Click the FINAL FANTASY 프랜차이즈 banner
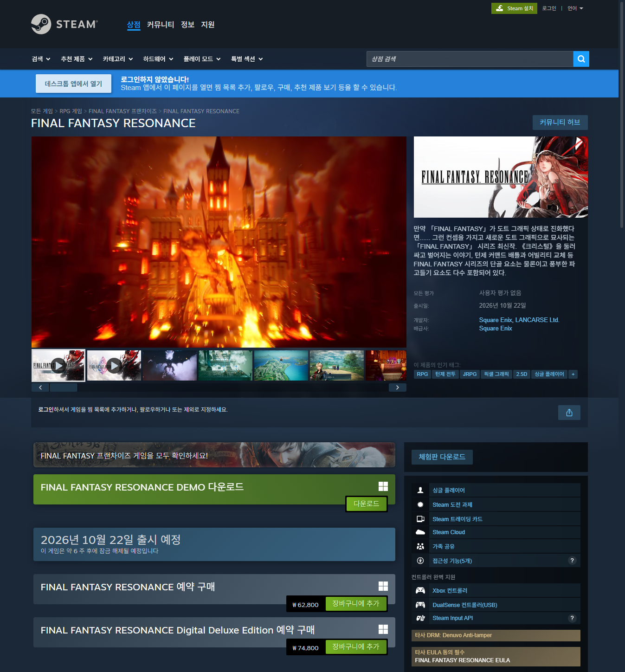625x672 pixels. coord(214,455)
